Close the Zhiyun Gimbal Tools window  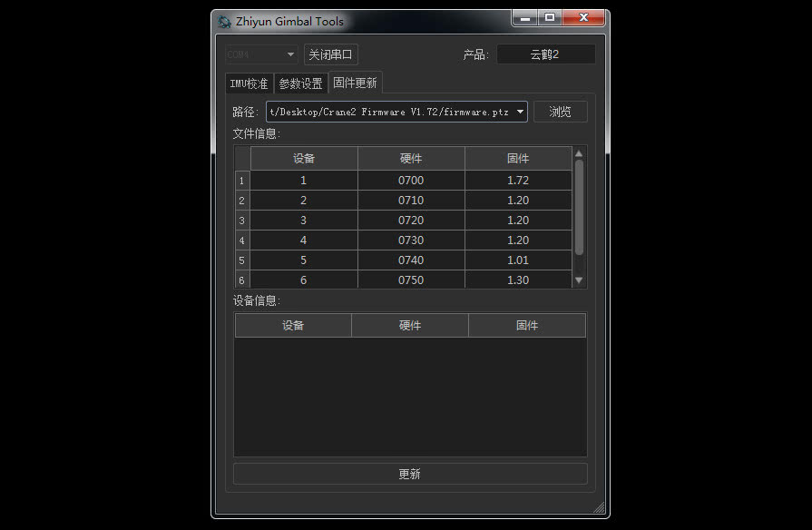[x=583, y=17]
